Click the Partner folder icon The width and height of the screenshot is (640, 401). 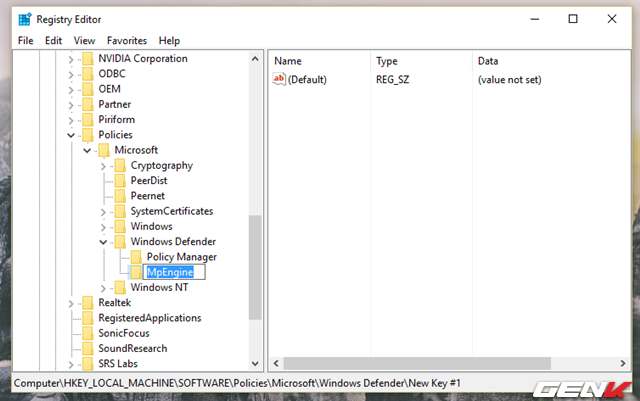(x=88, y=105)
